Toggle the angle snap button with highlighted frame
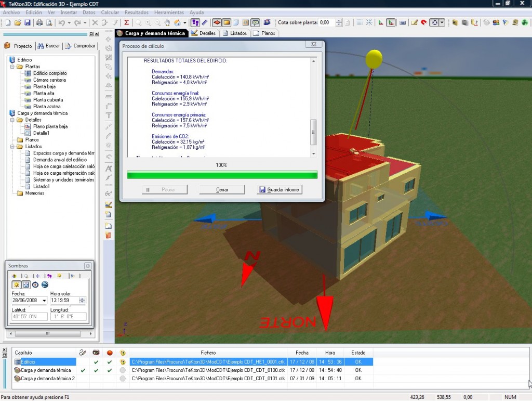 point(391,23)
